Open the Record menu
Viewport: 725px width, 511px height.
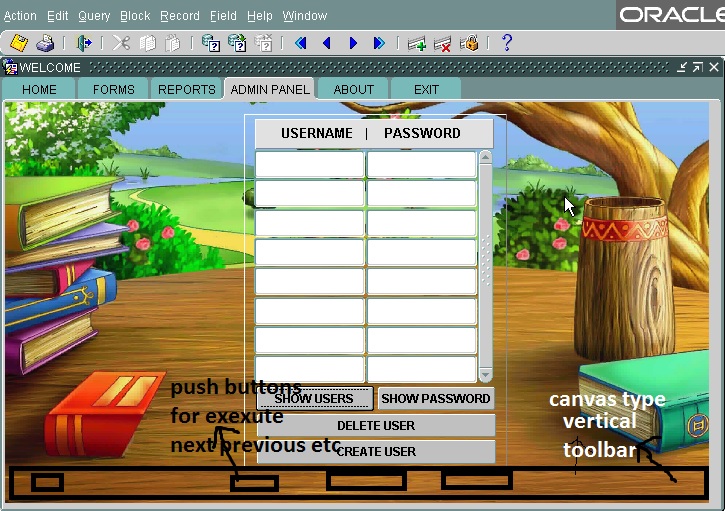pyautogui.click(x=180, y=16)
